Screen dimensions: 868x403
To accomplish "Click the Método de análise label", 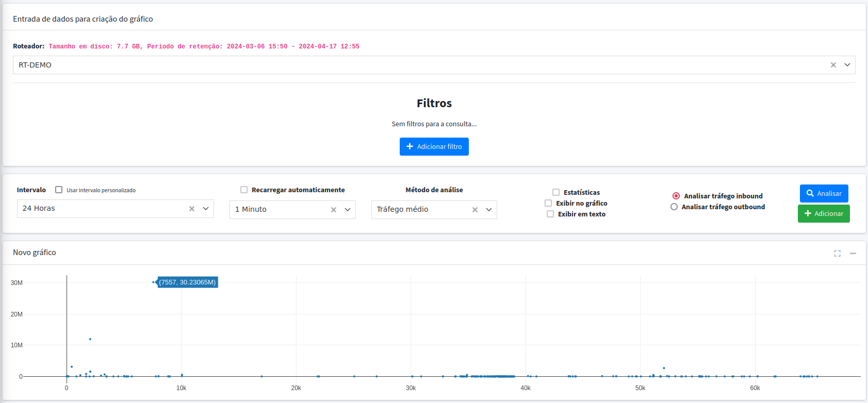I will (x=434, y=190).
